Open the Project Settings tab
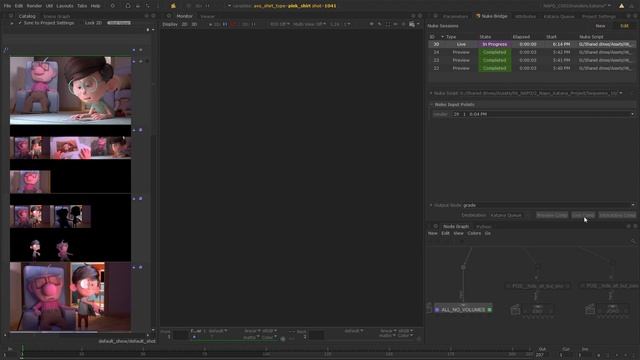The image size is (640, 360). [599, 17]
